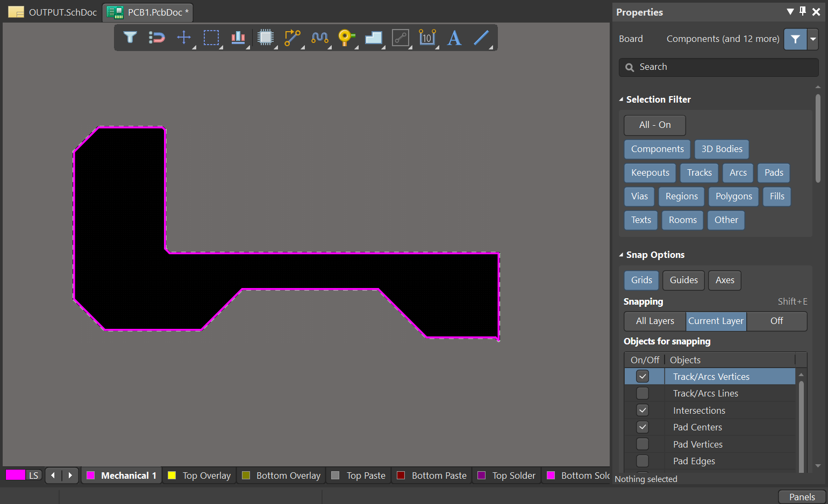Toggle Regions selection filter
828x504 pixels.
pyautogui.click(x=682, y=197)
